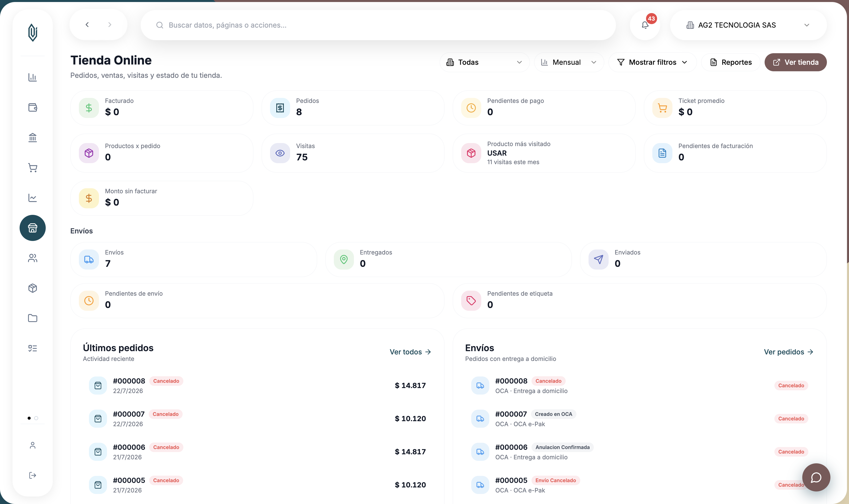The height and width of the screenshot is (504, 849).
Task: Click the logout icon in the sidebar
Action: coord(33,475)
